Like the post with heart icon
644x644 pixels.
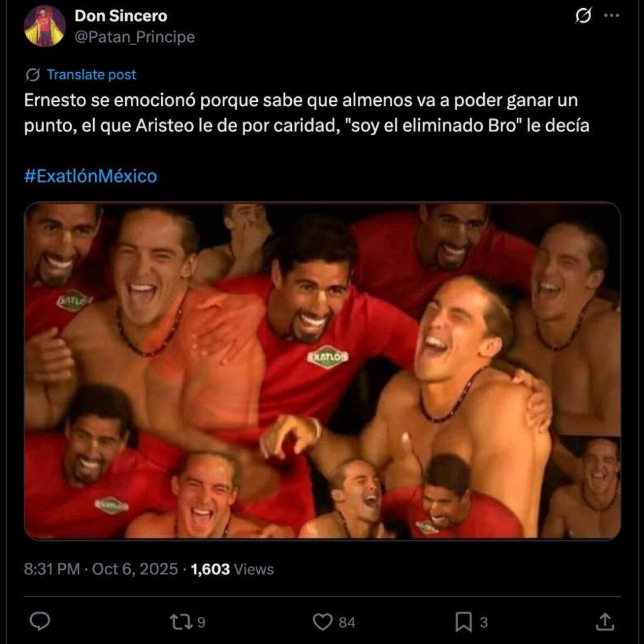[323, 622]
